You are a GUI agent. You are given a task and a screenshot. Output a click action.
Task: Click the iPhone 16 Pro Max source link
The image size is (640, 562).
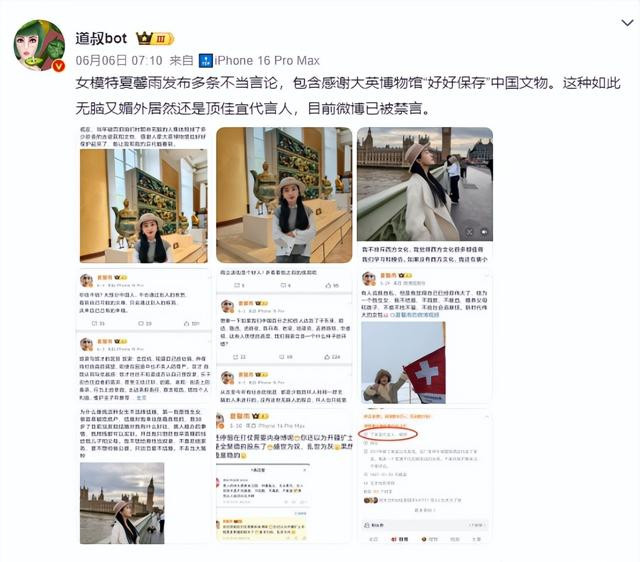(x=267, y=61)
